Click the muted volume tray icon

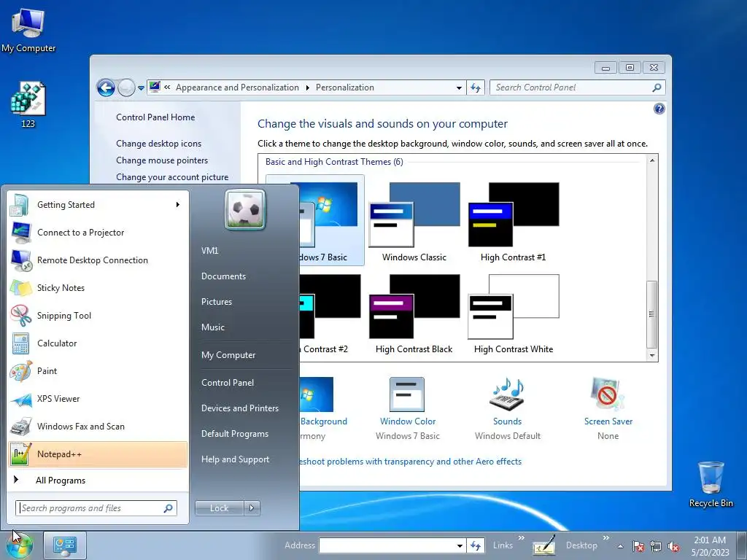click(673, 546)
